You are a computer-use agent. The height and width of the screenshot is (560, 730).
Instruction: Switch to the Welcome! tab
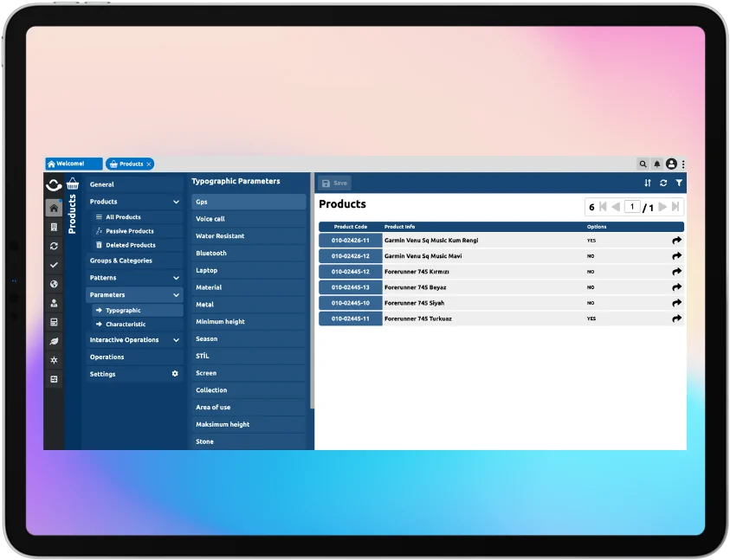(x=73, y=164)
